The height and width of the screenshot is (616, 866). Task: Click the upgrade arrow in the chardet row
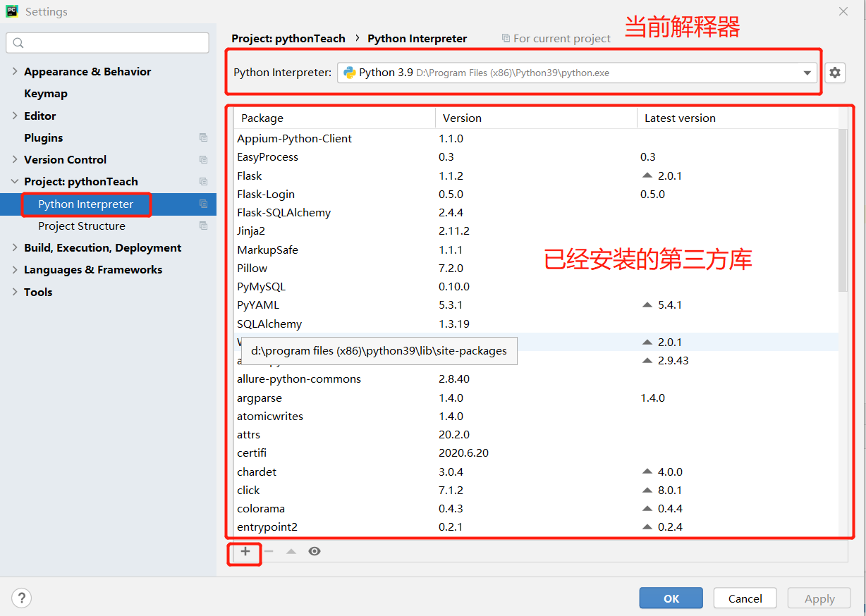click(x=647, y=472)
